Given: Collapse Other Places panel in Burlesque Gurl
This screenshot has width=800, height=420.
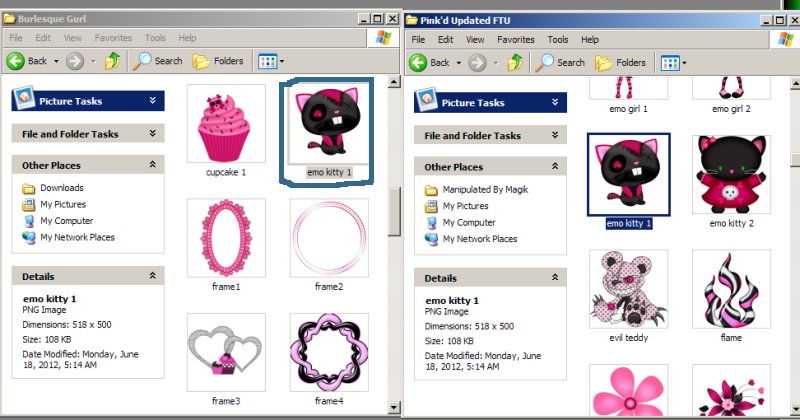Looking at the screenshot, I should click(153, 164).
